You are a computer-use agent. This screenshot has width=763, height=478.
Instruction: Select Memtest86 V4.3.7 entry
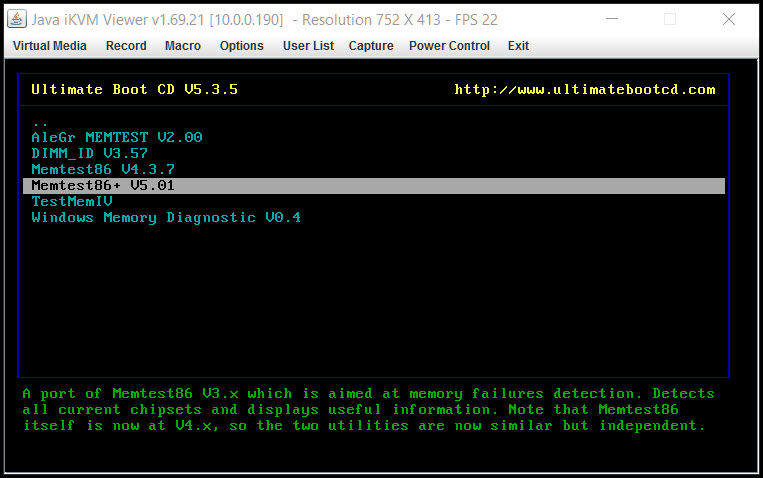click(103, 169)
